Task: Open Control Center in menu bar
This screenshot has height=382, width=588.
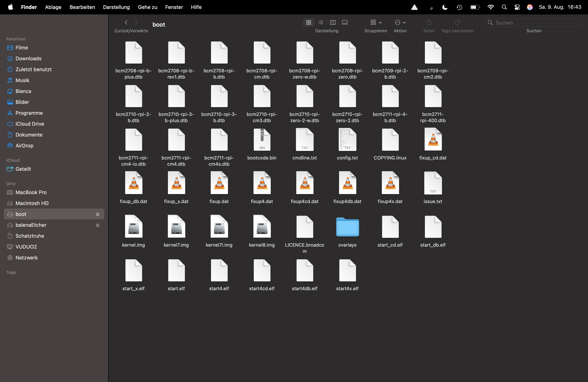Action: [x=517, y=7]
